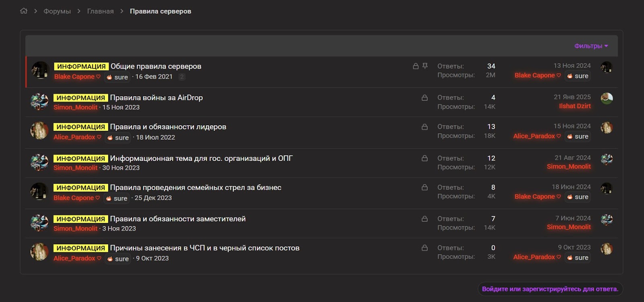Open last post date 18 Июн 2024
Screen dimensions: 644x302
pos(571,187)
